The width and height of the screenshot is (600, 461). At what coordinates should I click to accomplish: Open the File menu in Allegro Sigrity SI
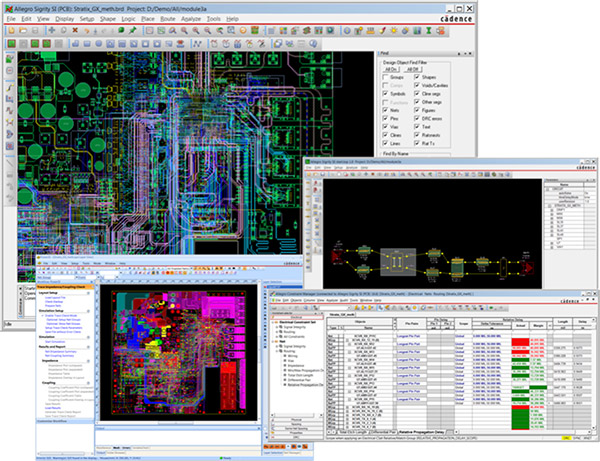click(x=11, y=19)
